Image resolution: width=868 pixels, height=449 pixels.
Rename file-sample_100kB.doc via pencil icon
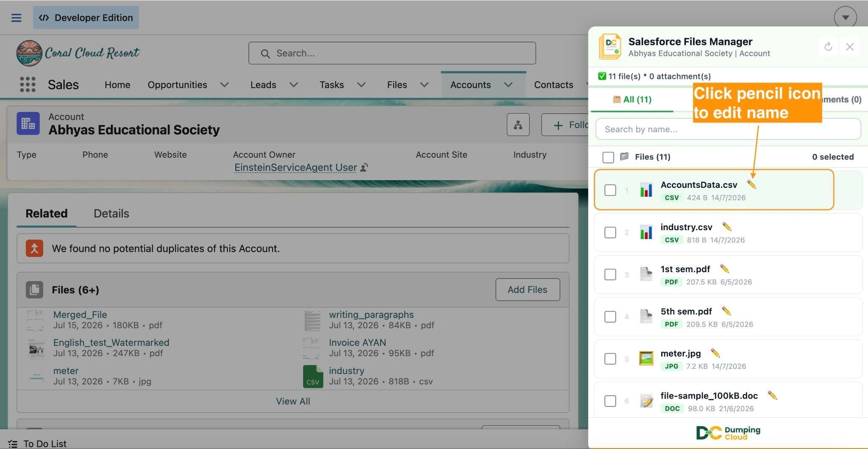(772, 395)
